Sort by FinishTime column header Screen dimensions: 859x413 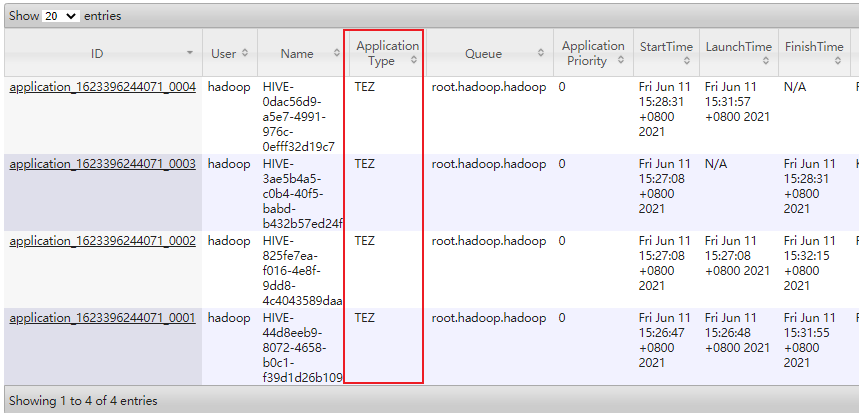814,53
